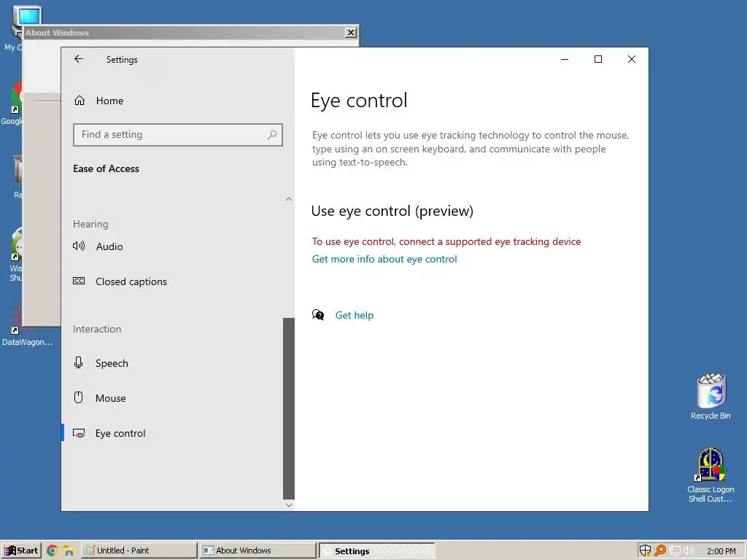This screenshot has height=560, width=747.
Task: Click the Hearing section label
Action: 90,225
